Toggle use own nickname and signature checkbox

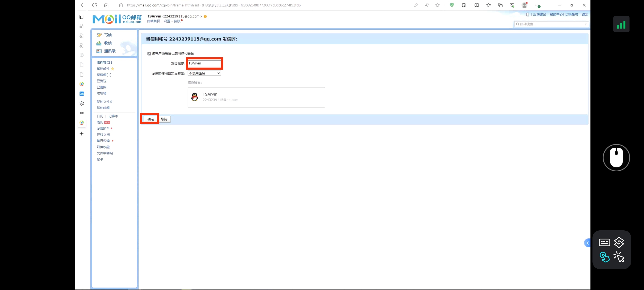click(149, 54)
